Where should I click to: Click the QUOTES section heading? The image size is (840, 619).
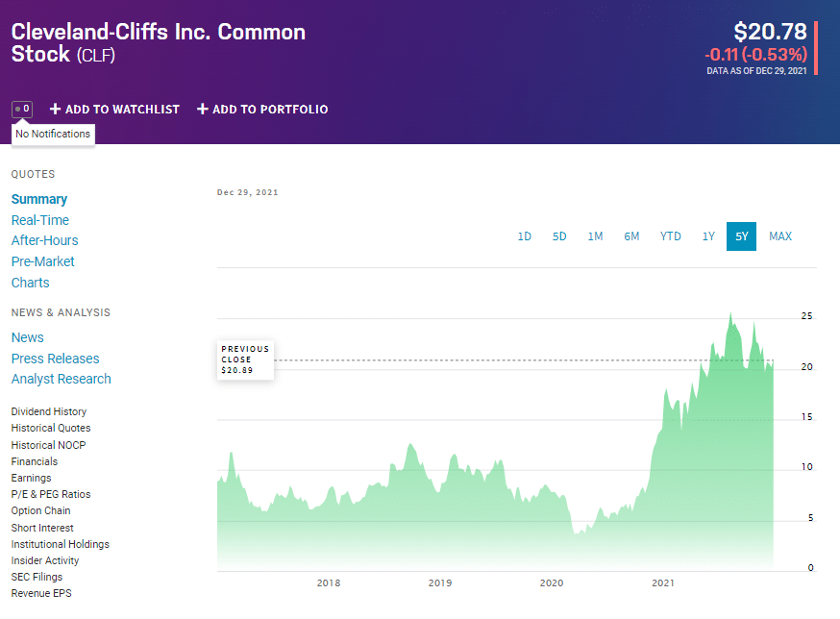(34, 174)
